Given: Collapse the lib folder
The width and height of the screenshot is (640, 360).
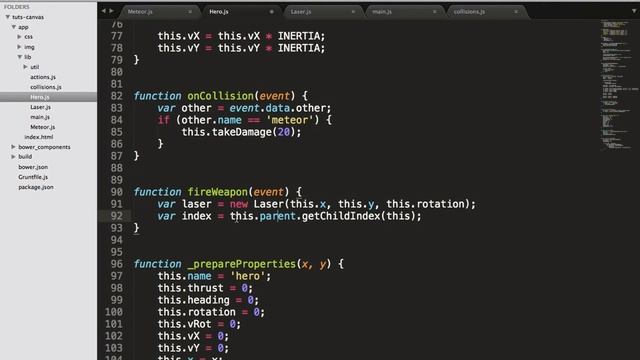Looking at the screenshot, I should click(x=19, y=57).
